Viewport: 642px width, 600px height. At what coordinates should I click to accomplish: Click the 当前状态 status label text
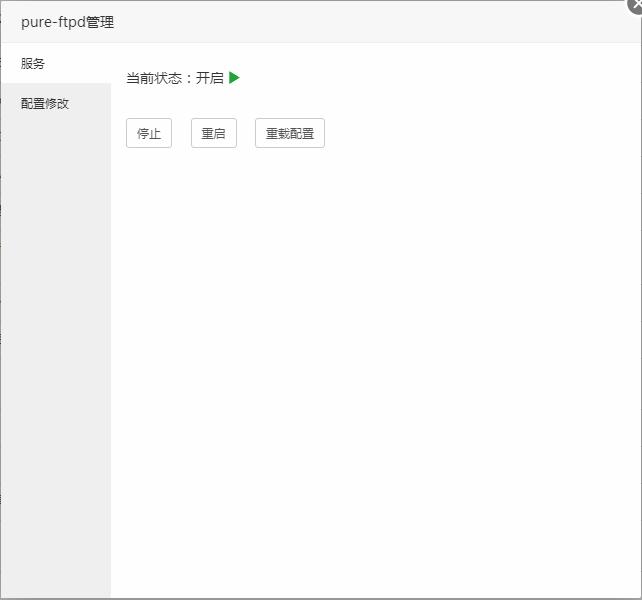point(155,78)
